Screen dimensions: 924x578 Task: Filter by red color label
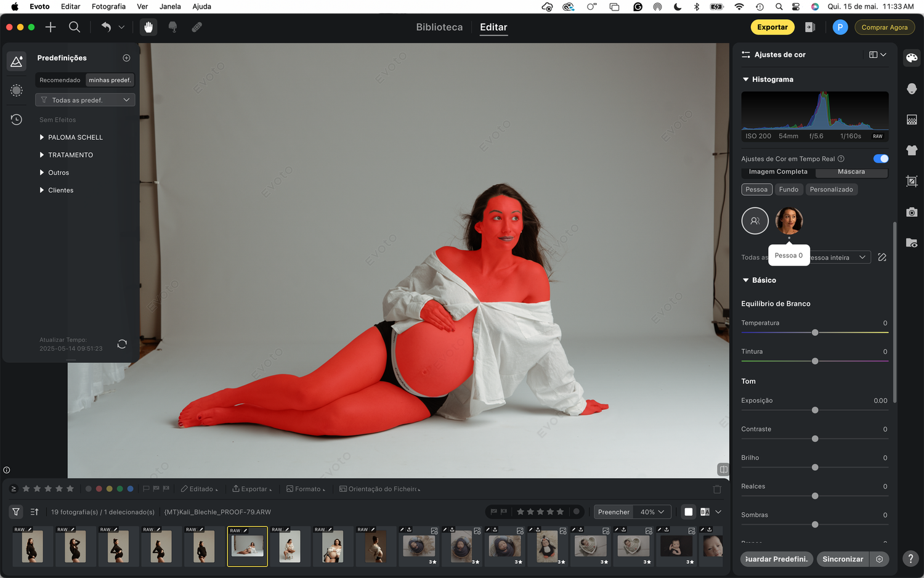click(99, 489)
